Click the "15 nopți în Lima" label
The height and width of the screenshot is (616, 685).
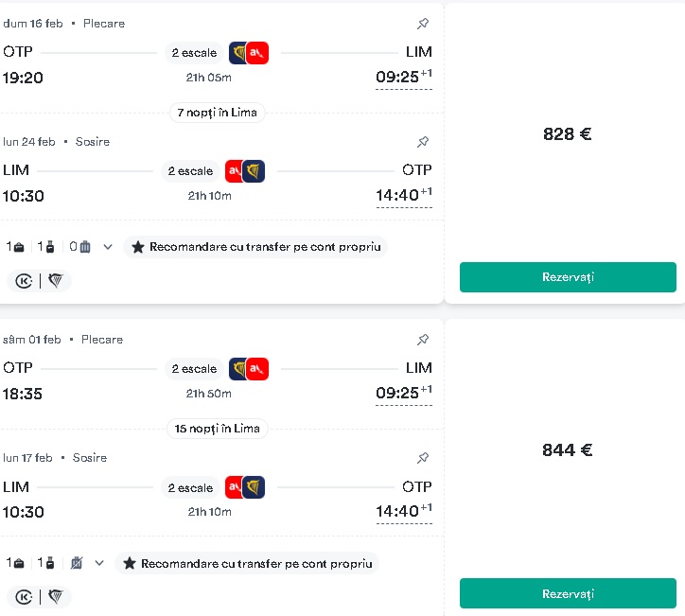tap(217, 429)
